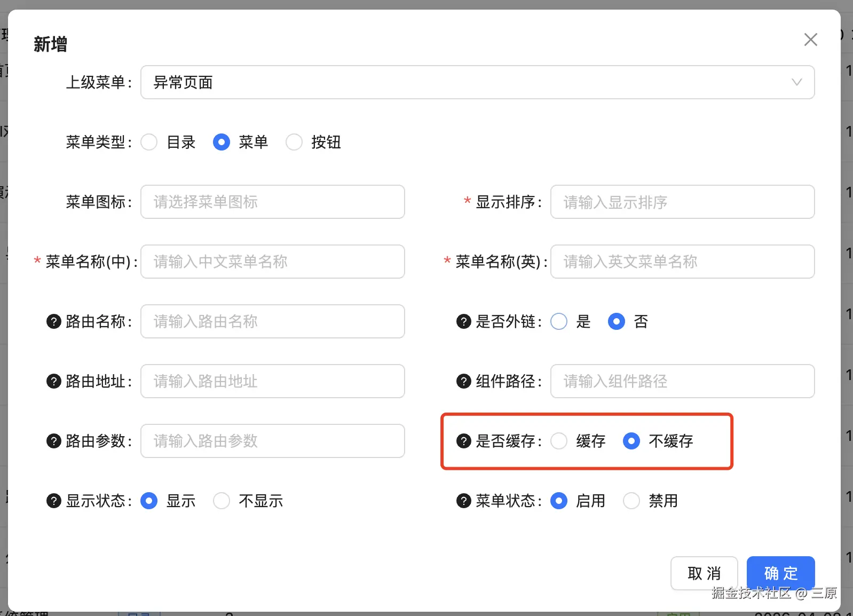Choose 是 for 是否外链
853x616 pixels.
pyautogui.click(x=559, y=321)
